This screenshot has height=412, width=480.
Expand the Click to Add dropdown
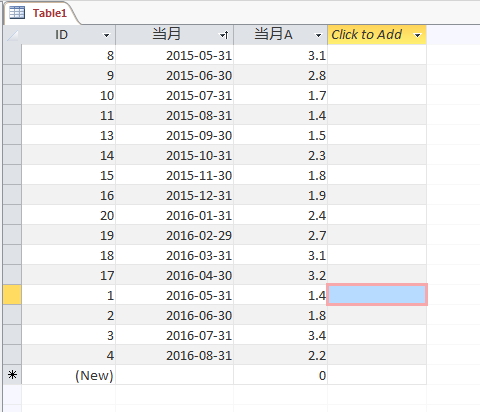417,35
